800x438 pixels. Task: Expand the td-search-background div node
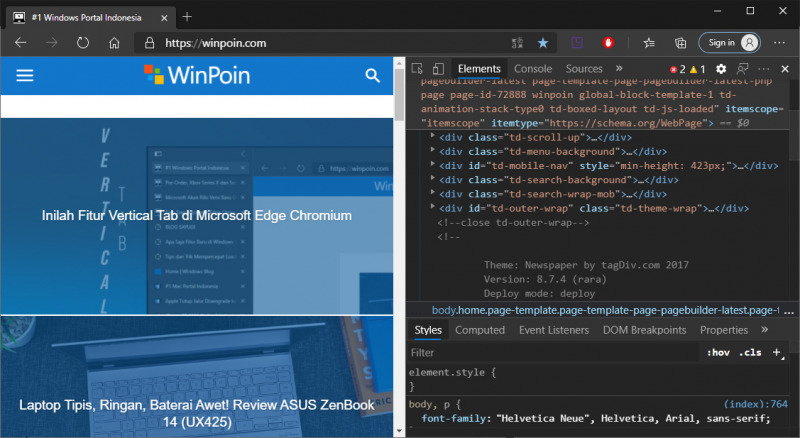(433, 179)
